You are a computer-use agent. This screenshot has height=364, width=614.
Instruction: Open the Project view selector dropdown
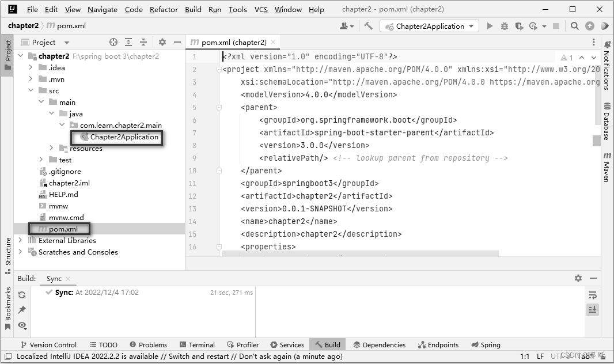(x=45, y=42)
